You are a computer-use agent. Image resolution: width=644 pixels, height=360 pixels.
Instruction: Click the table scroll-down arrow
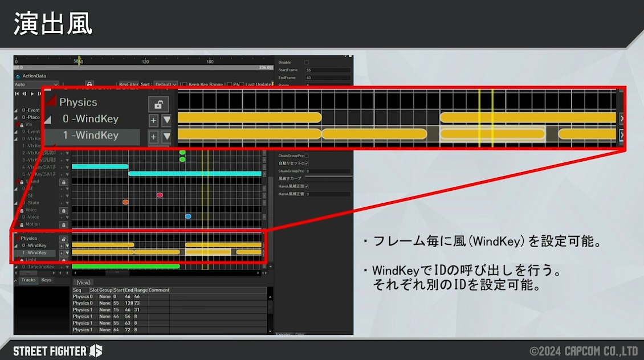[270, 331]
